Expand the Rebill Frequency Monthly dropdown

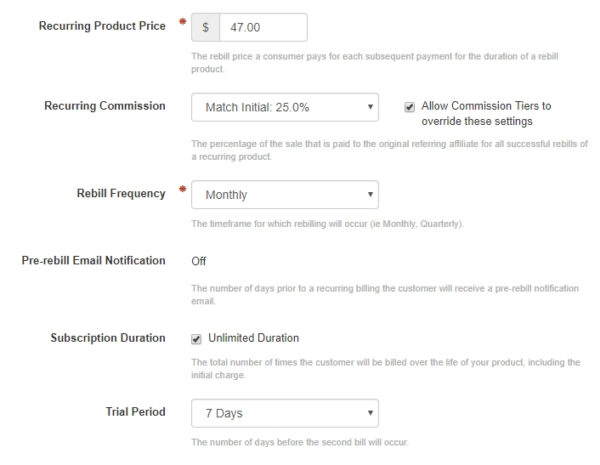coord(285,195)
